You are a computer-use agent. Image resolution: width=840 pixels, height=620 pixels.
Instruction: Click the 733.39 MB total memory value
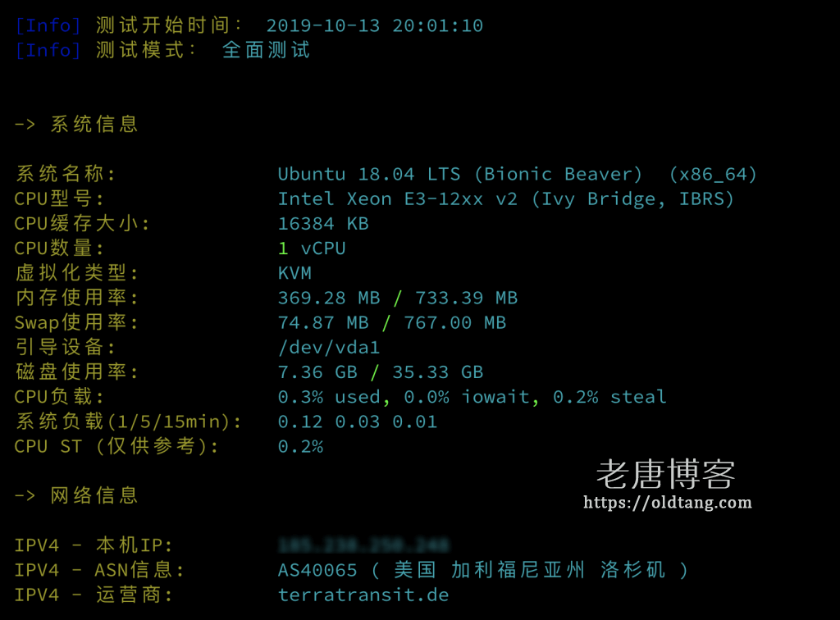[x=467, y=298]
